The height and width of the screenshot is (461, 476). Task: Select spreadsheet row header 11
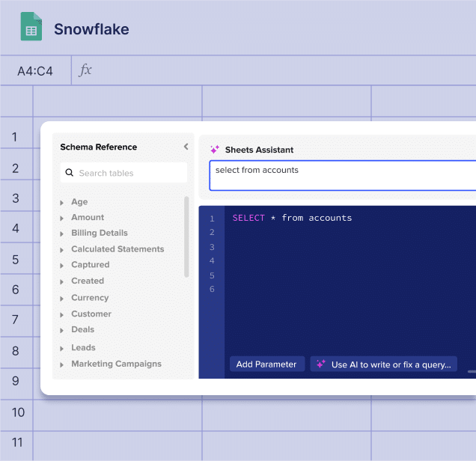(x=17, y=442)
